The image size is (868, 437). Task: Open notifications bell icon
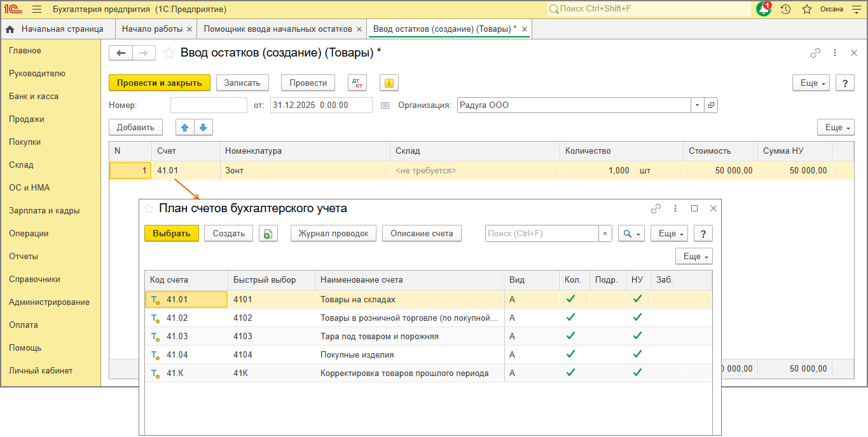click(764, 10)
